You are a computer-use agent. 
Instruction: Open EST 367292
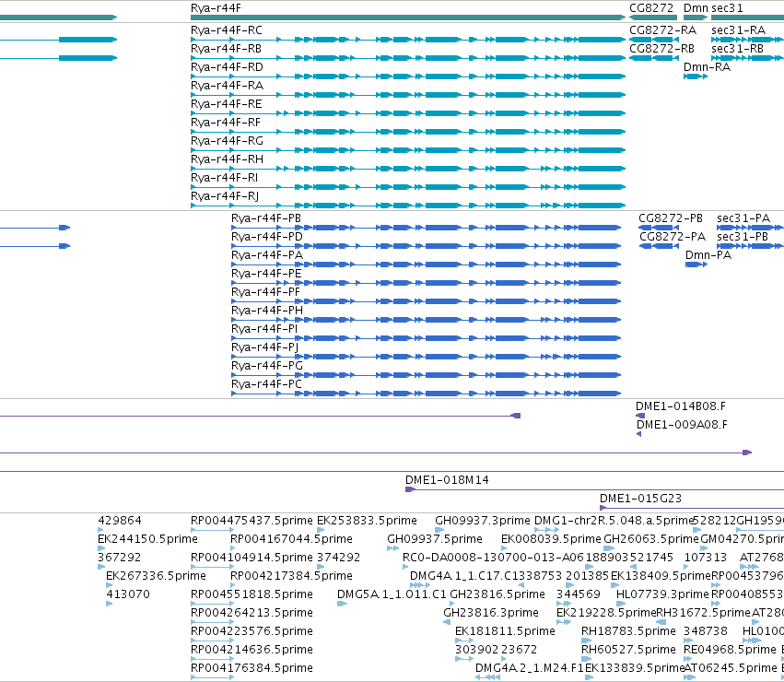pos(119,558)
